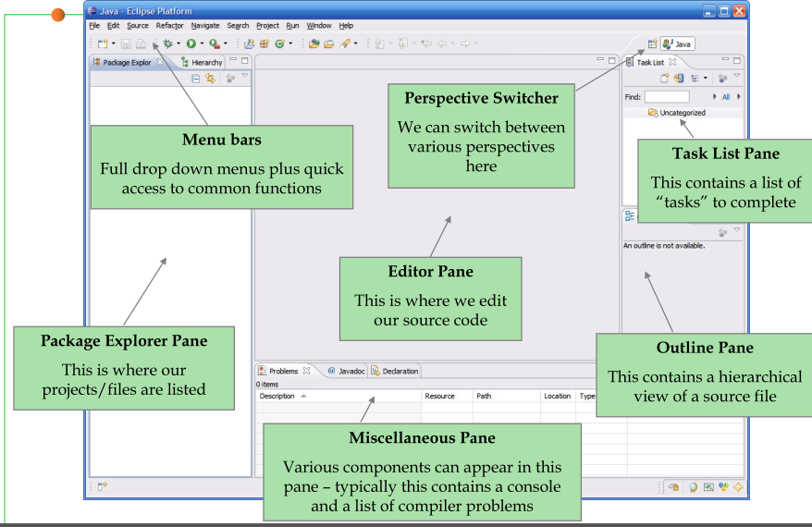
Task: Click New Task icon in Task List
Action: tap(664, 79)
